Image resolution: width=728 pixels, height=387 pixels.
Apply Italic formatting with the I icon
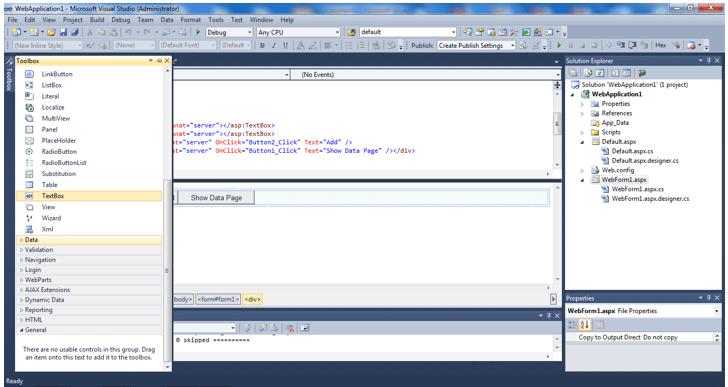pyautogui.click(x=274, y=45)
